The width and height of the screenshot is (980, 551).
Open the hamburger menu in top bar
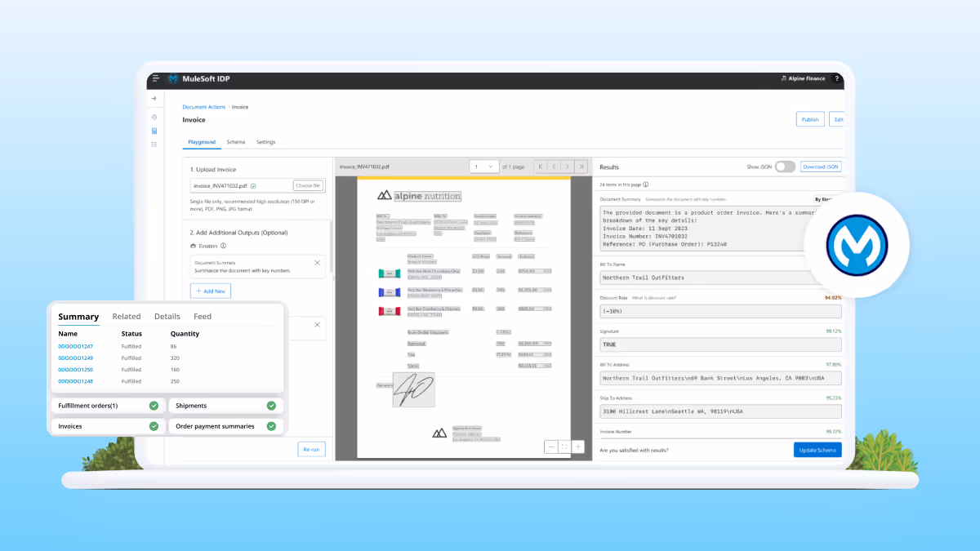155,79
